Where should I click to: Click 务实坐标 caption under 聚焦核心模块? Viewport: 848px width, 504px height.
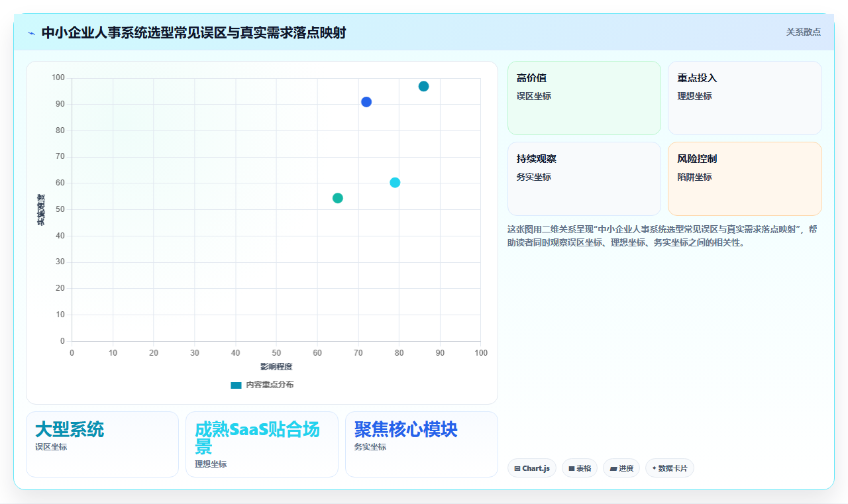point(370,447)
